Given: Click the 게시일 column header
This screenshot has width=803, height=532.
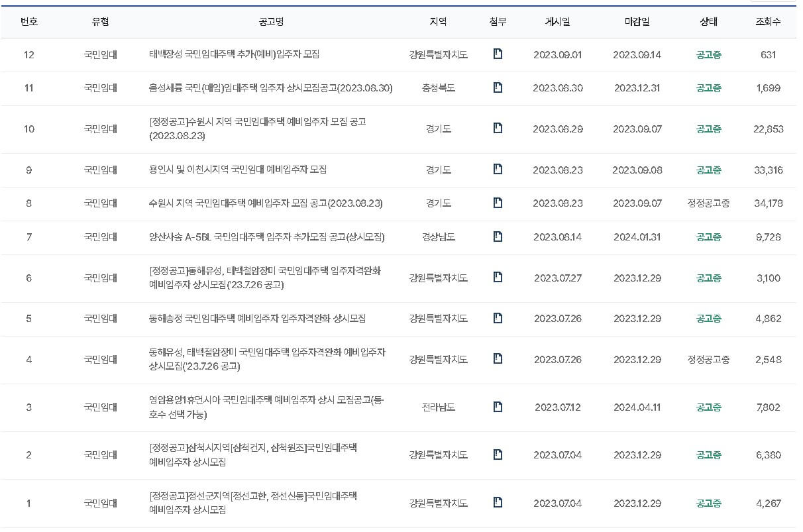Looking at the screenshot, I should pyautogui.click(x=559, y=21).
